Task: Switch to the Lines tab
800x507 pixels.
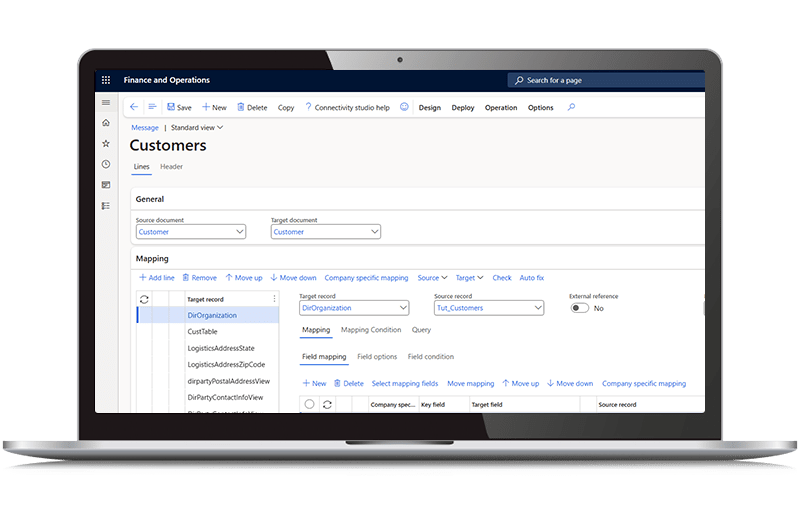Action: pos(141,167)
